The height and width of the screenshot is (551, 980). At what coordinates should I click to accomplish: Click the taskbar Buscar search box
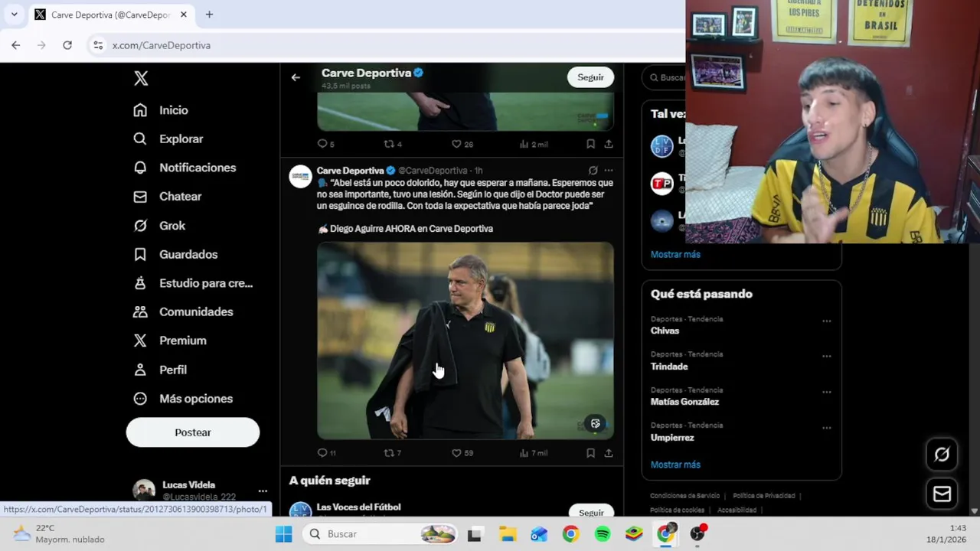[379, 534]
